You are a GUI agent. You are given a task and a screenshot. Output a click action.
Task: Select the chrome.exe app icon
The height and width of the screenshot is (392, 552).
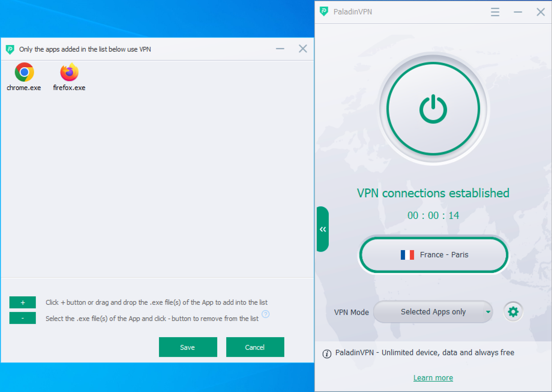[24, 73]
